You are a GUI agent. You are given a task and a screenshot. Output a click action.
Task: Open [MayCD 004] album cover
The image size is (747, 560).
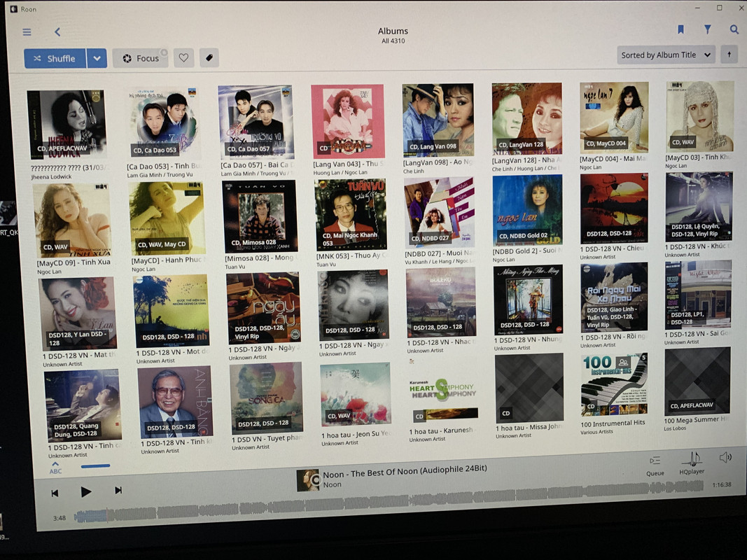[614, 118]
